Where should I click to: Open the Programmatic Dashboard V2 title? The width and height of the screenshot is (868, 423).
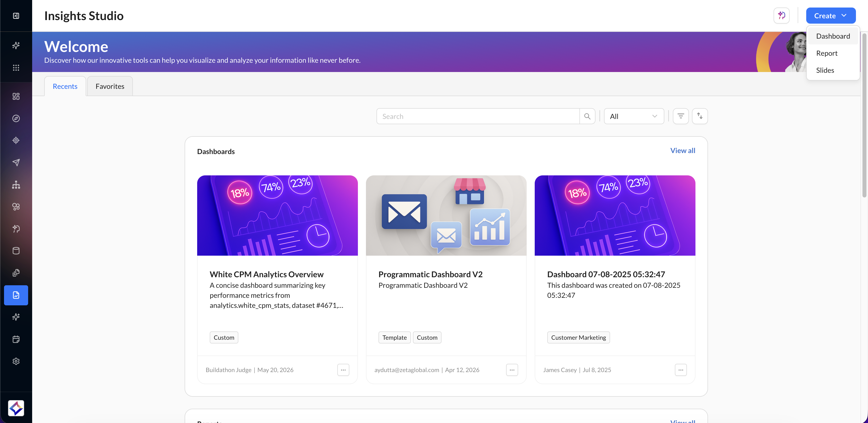click(430, 274)
